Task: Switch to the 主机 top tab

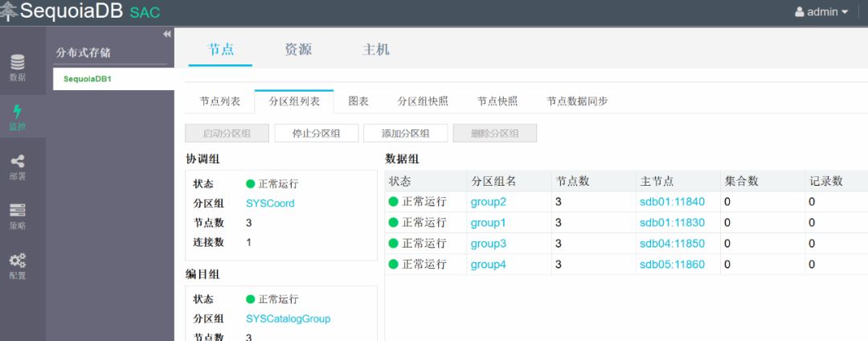Action: click(x=376, y=49)
